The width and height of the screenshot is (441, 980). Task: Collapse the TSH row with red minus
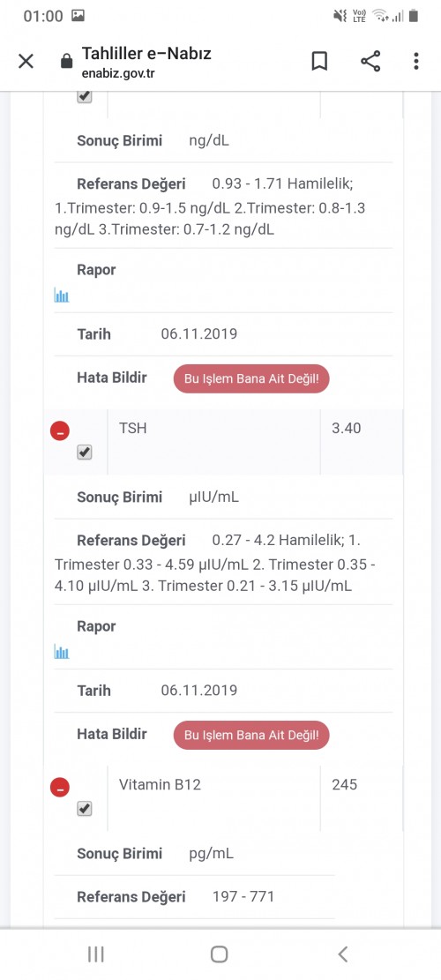[x=60, y=430]
